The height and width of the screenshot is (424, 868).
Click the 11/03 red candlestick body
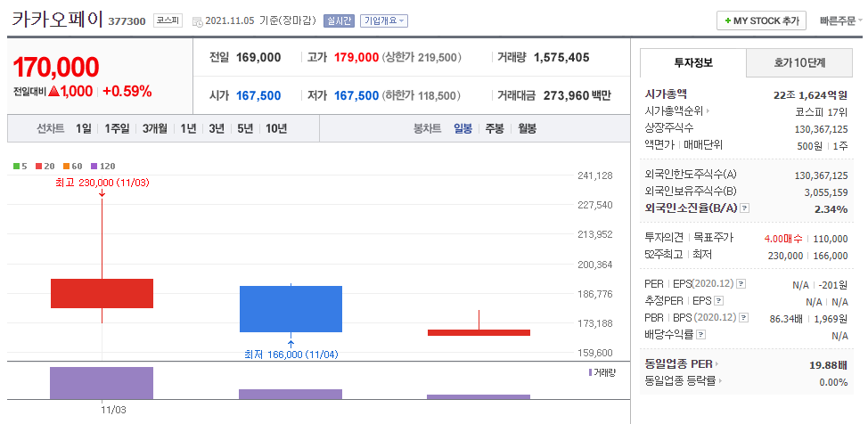(102, 293)
